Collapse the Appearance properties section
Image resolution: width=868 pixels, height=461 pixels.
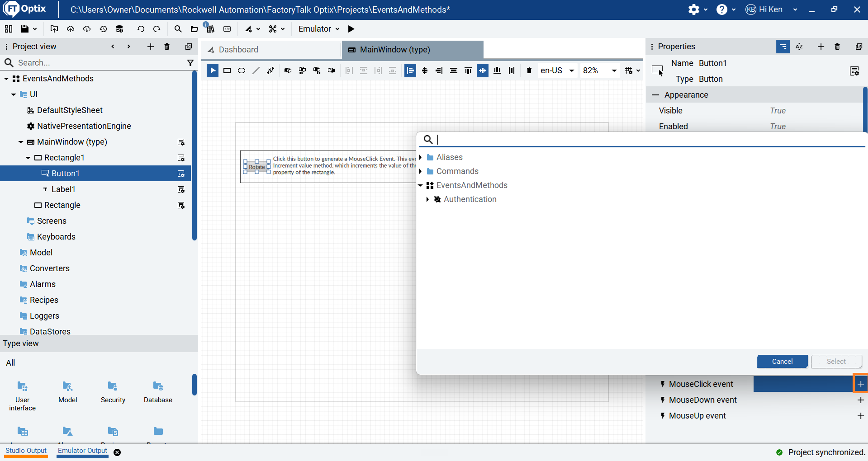pos(655,95)
